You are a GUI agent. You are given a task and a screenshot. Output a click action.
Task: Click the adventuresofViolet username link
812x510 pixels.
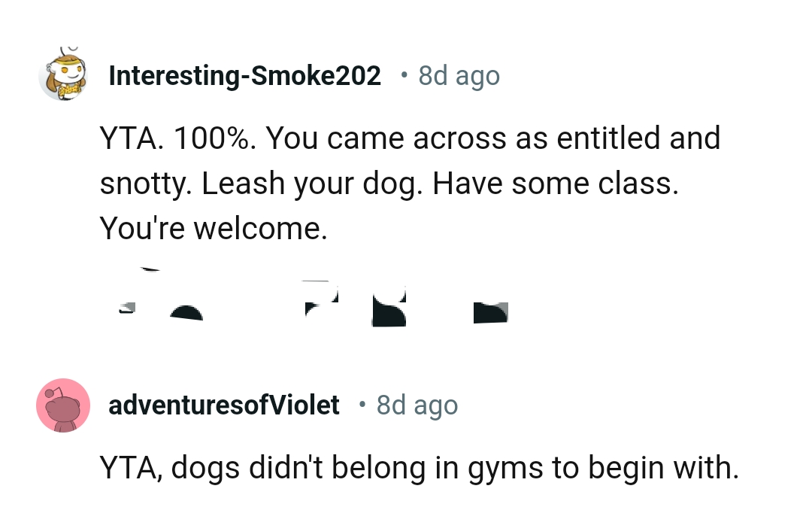click(x=224, y=405)
